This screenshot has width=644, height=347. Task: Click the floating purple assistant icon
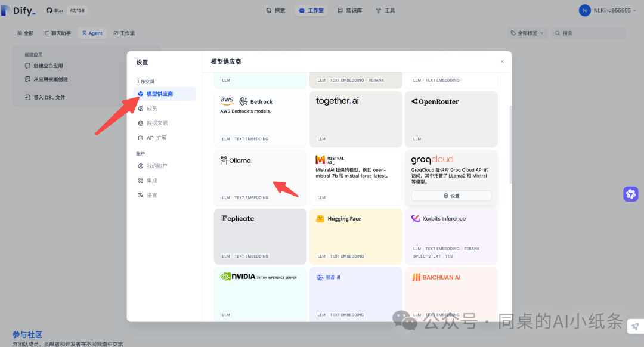630,194
